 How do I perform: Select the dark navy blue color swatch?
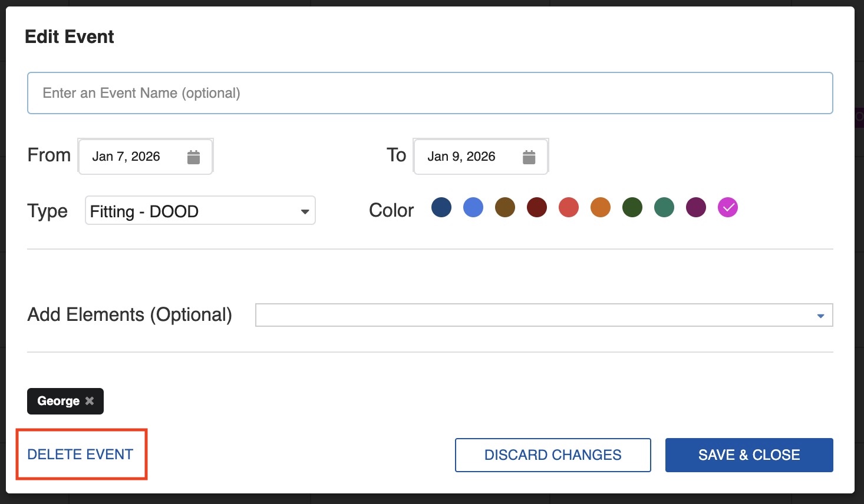(x=441, y=207)
